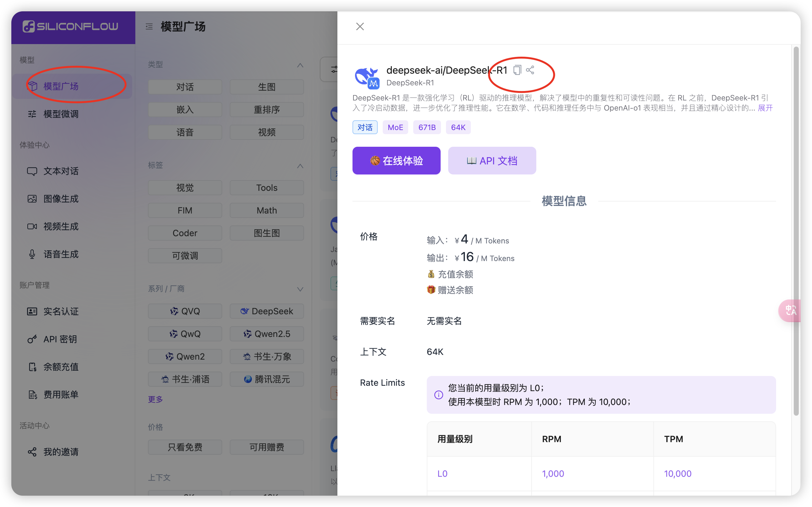The height and width of the screenshot is (507, 812).
Task: Toggle the 对话 type filter
Action: pyautogui.click(x=185, y=87)
